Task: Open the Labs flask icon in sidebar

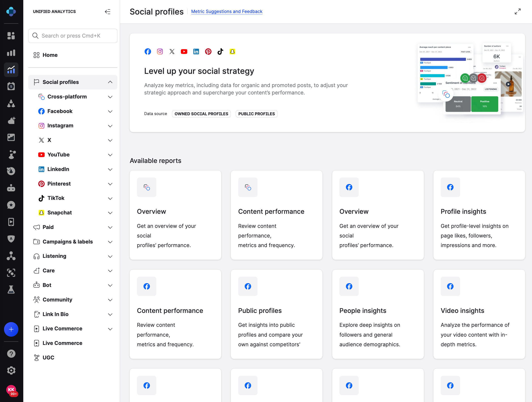Action: (11, 290)
